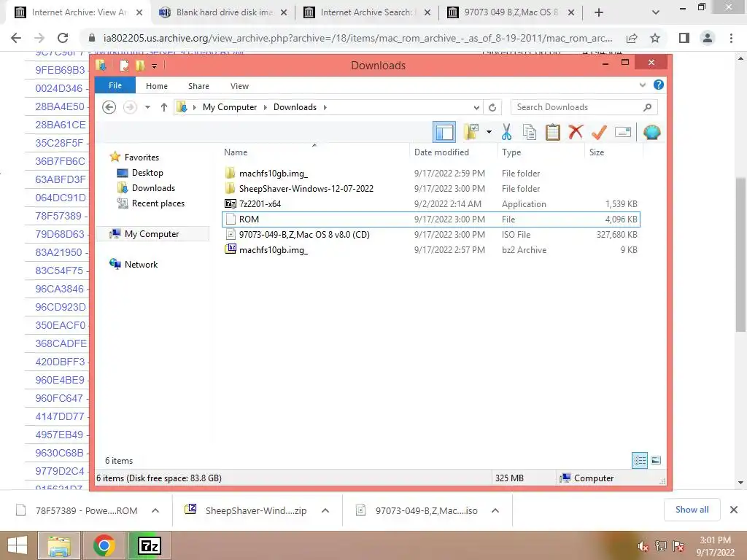Refresh the Downloads folder view
Image resolution: width=747 pixels, height=560 pixels.
(492, 108)
